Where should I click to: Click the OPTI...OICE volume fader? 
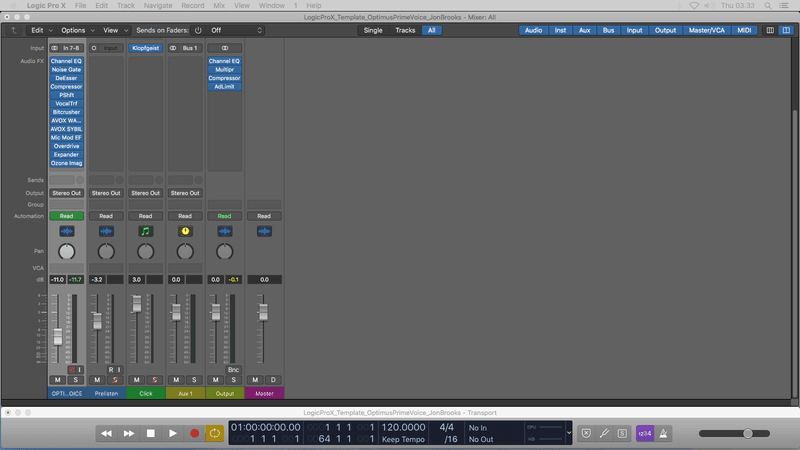(58, 337)
